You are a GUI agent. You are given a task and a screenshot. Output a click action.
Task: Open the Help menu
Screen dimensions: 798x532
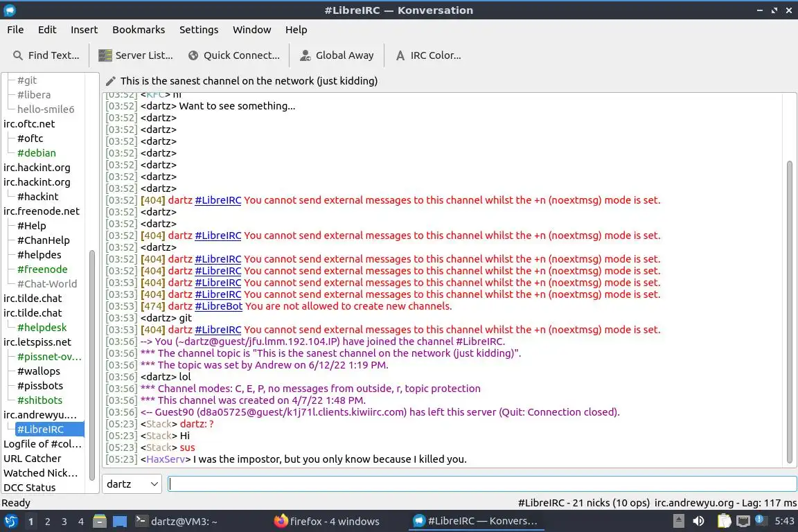tap(296, 30)
